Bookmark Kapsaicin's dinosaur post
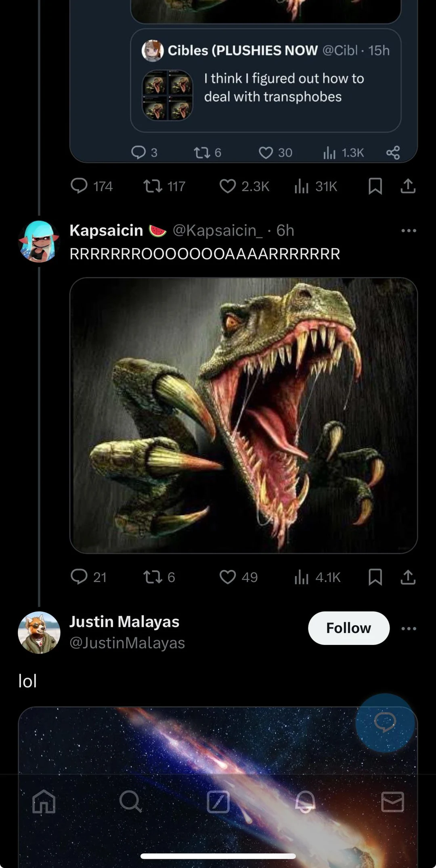Viewport: 436px width, 868px height. point(375,577)
